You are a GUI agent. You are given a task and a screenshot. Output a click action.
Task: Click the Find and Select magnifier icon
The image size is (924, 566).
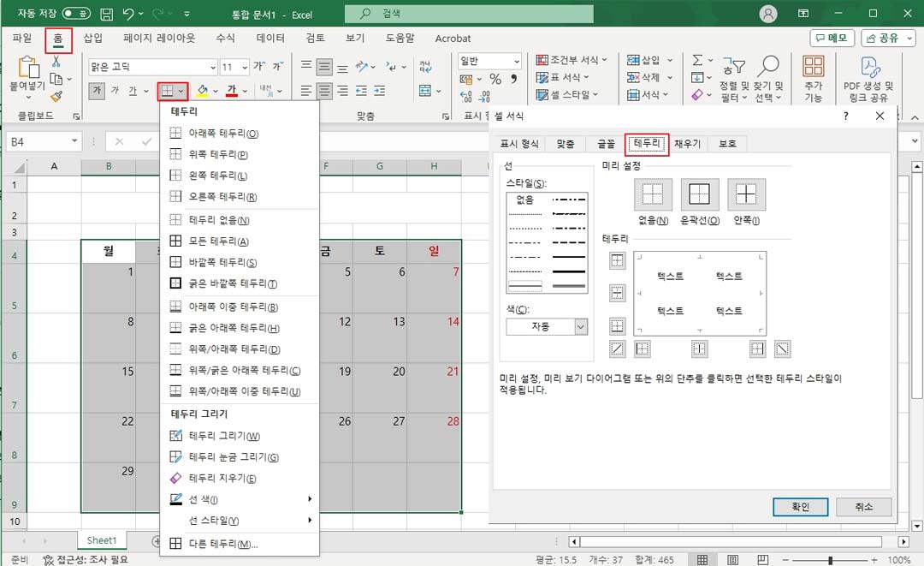[769, 65]
